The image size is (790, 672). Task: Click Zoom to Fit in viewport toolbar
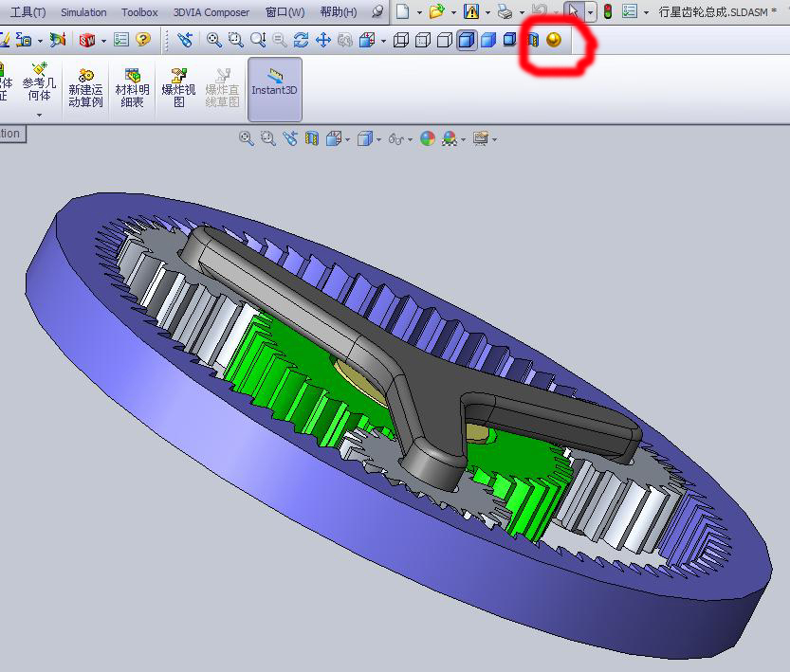[246, 139]
